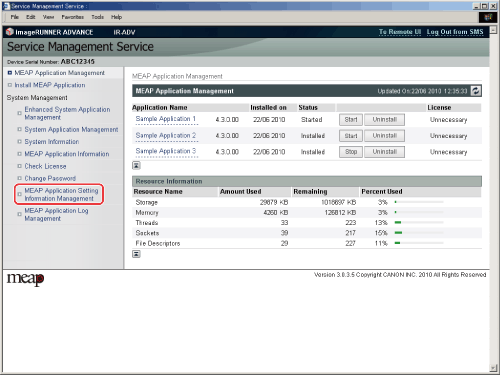Open the Tools menu
This screenshot has height=375, width=500.
97,17
